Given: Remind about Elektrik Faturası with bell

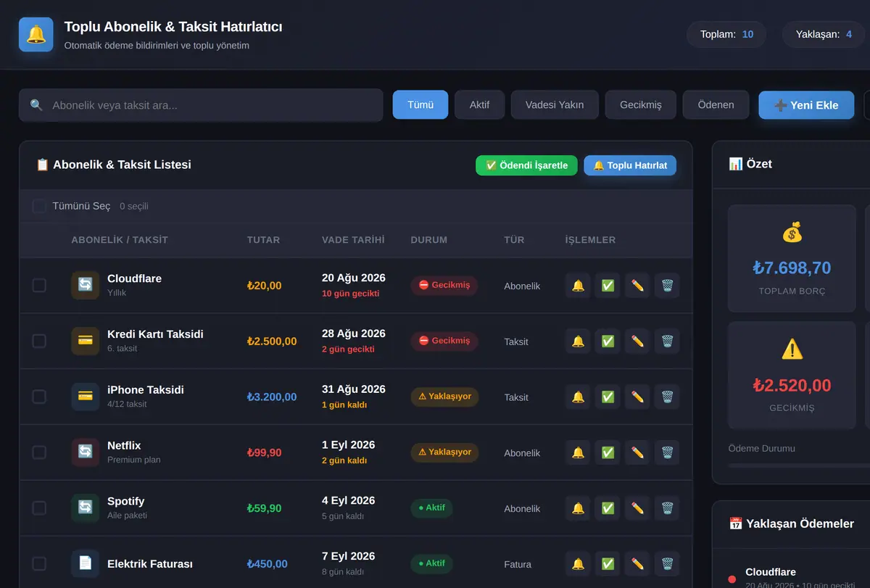Looking at the screenshot, I should (578, 563).
